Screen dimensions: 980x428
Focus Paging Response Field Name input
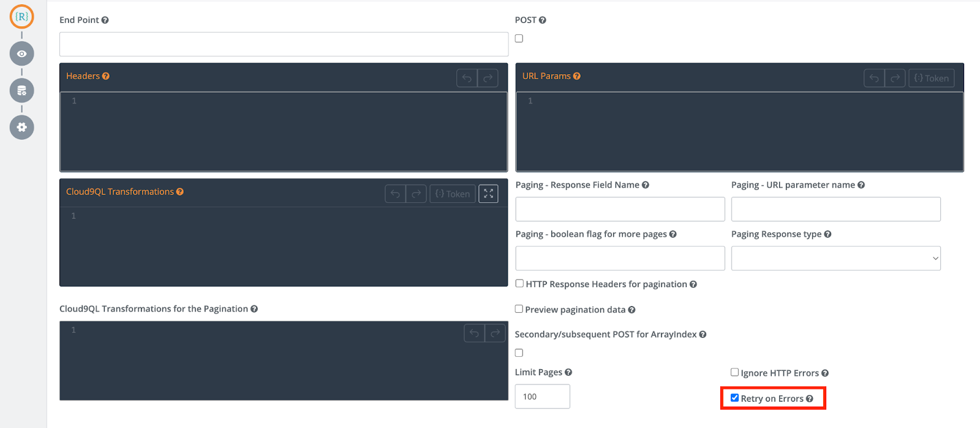pos(620,209)
